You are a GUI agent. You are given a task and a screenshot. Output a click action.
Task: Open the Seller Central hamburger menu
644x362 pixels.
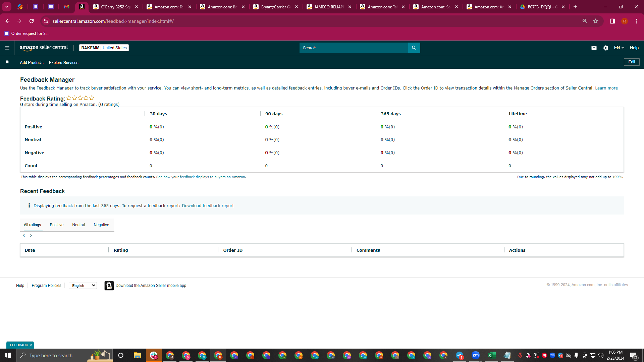coord(7,48)
